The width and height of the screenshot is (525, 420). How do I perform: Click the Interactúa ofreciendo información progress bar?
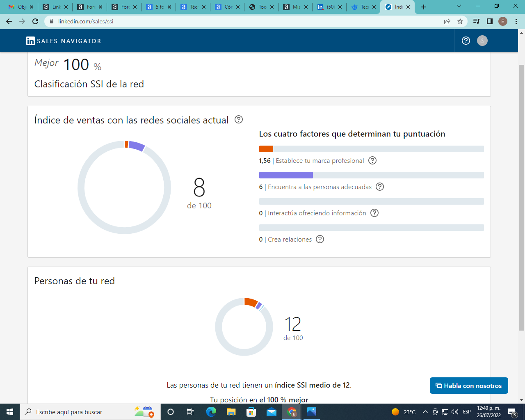[x=372, y=201]
